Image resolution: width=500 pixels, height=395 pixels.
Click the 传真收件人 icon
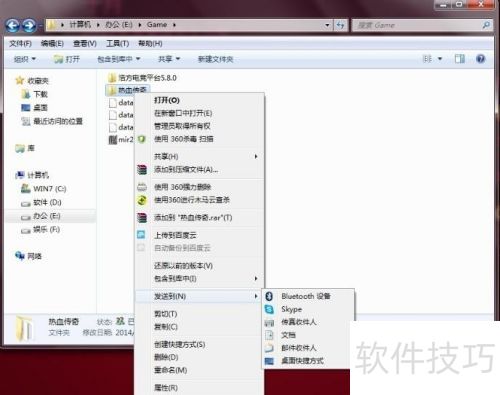[269, 322]
